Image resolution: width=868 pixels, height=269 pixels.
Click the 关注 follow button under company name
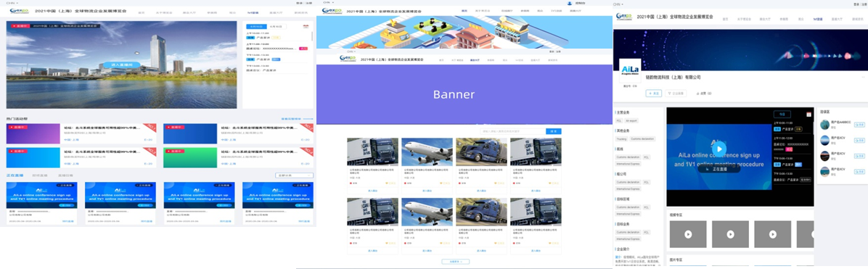pos(654,94)
